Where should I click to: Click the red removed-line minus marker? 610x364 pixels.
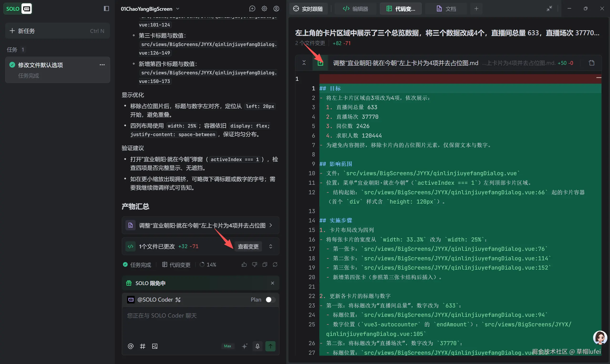(599, 77)
